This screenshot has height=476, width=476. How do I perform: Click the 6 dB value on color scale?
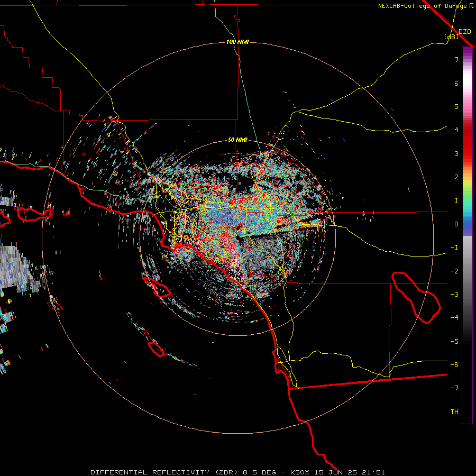click(456, 83)
